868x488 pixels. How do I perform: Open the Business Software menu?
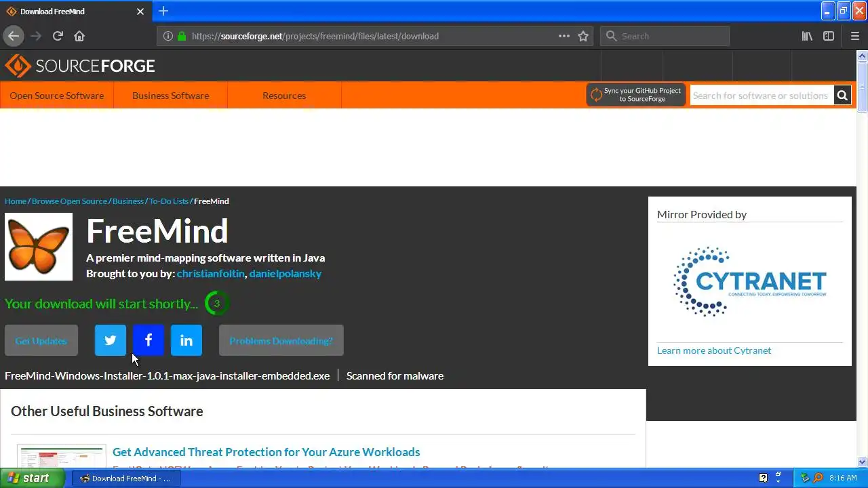point(171,96)
